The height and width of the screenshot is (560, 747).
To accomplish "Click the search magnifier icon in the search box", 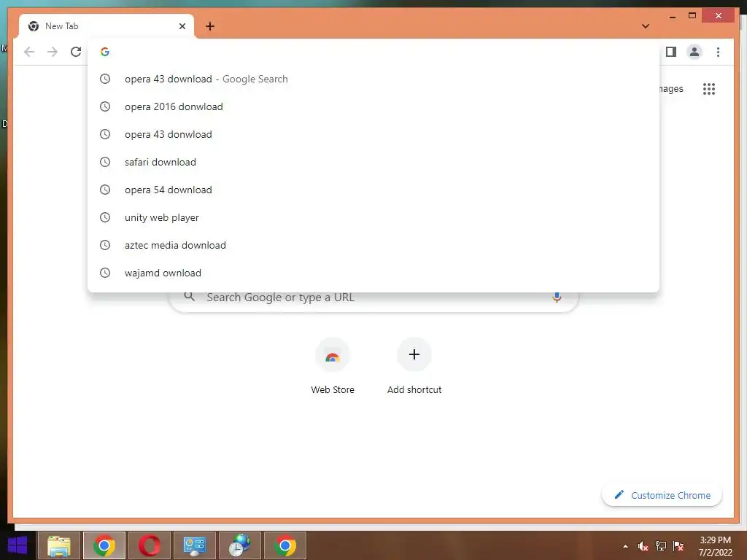I will pyautogui.click(x=189, y=296).
